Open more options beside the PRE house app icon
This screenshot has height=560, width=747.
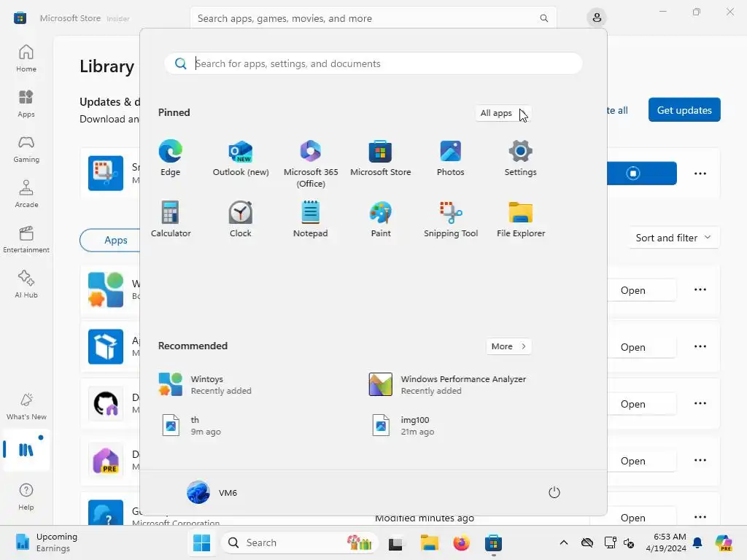(x=700, y=460)
